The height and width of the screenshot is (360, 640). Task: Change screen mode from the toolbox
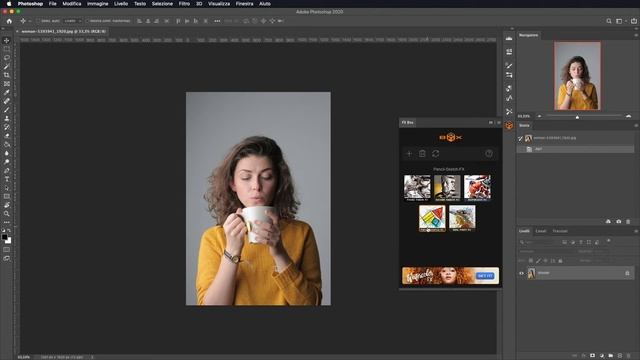7,258
